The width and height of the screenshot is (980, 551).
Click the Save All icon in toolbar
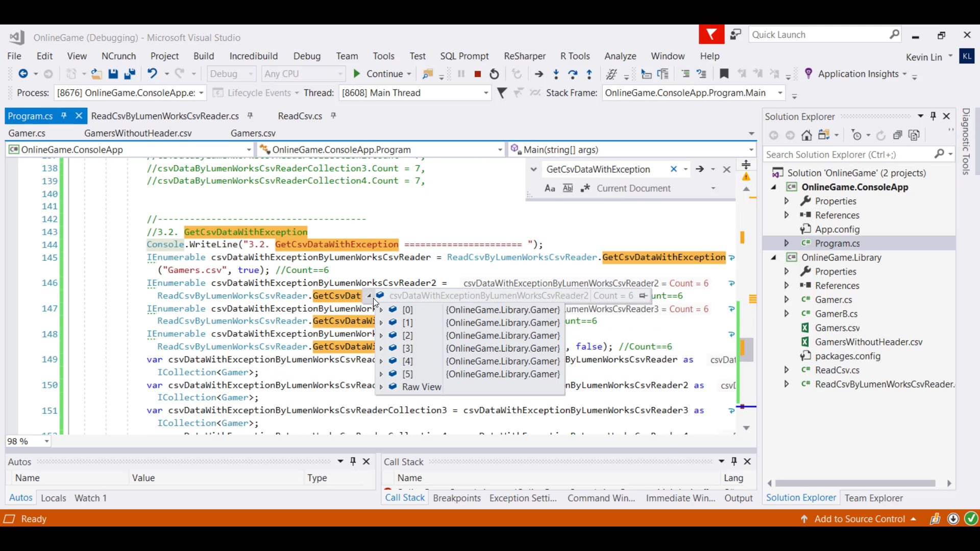(130, 74)
